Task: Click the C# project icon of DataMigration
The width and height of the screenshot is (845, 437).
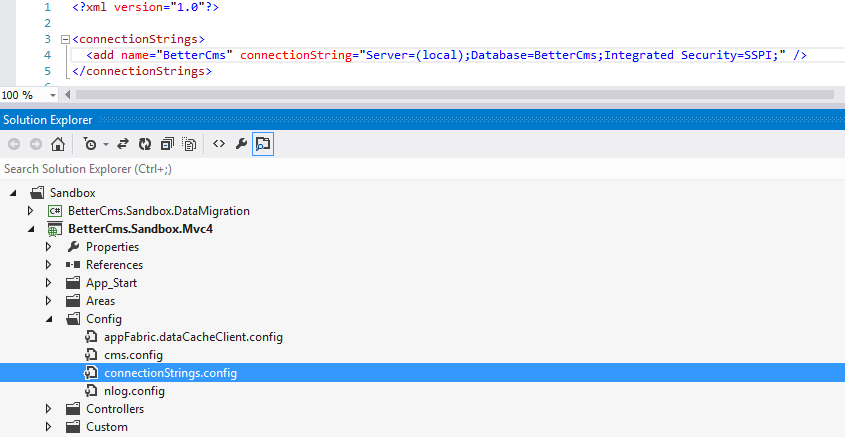Action: [54, 211]
